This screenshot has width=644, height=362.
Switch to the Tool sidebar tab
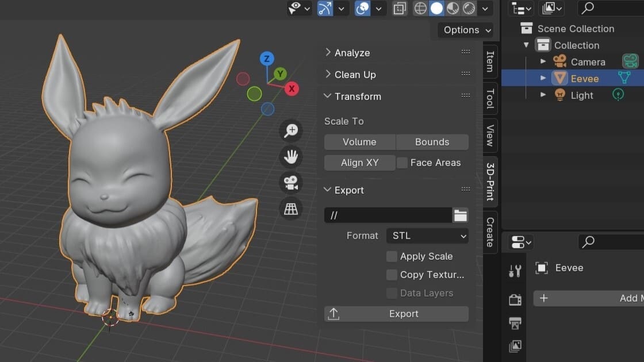click(490, 98)
